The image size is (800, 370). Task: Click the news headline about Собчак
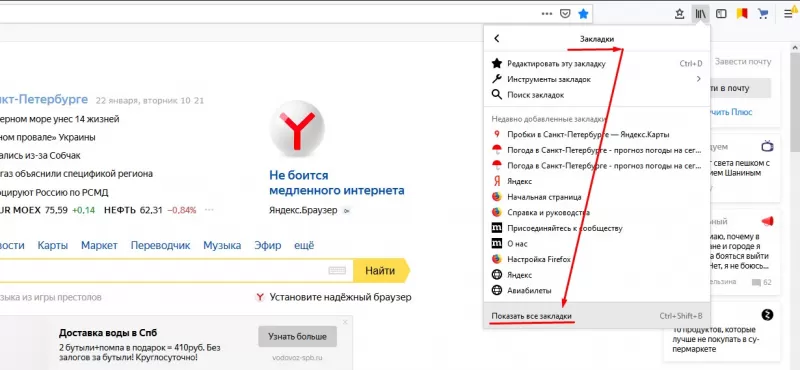pos(40,156)
